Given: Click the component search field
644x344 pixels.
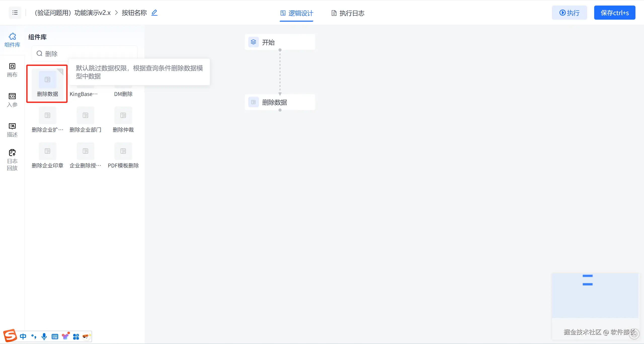Looking at the screenshot, I should (x=86, y=54).
